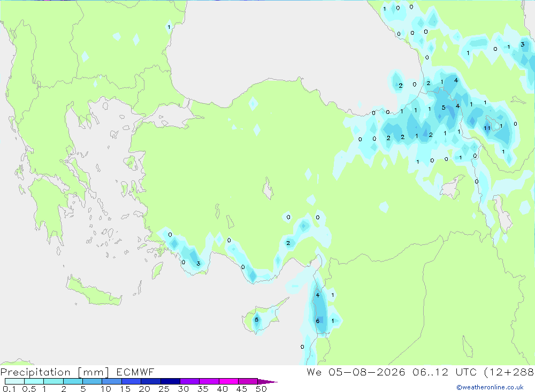Click the '06..12 UTC' time range text

(x=444, y=372)
